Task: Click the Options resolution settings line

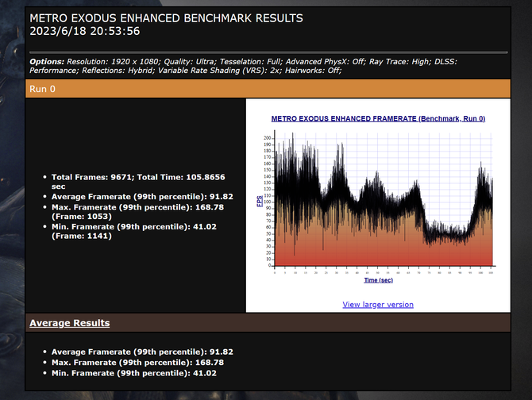Action: (243, 62)
